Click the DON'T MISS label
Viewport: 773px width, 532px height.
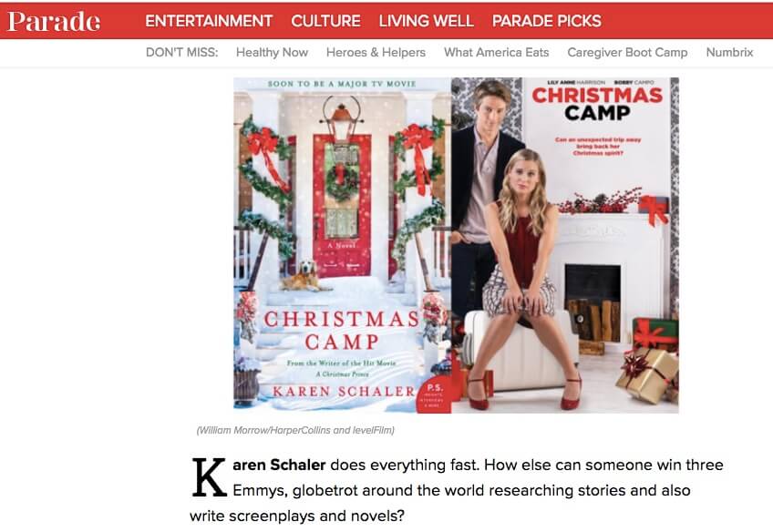click(x=182, y=52)
